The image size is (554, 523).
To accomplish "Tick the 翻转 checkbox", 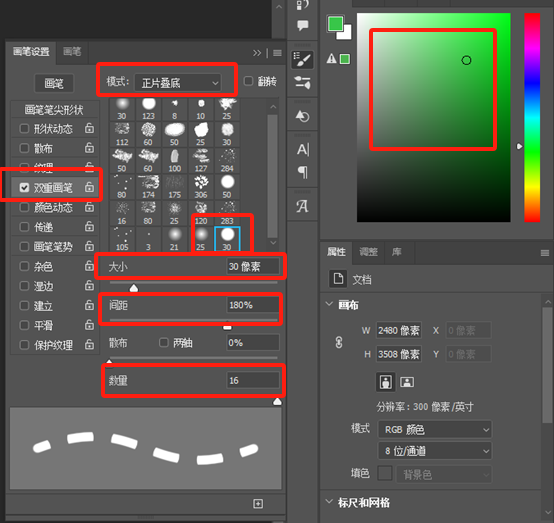I will pyautogui.click(x=248, y=81).
